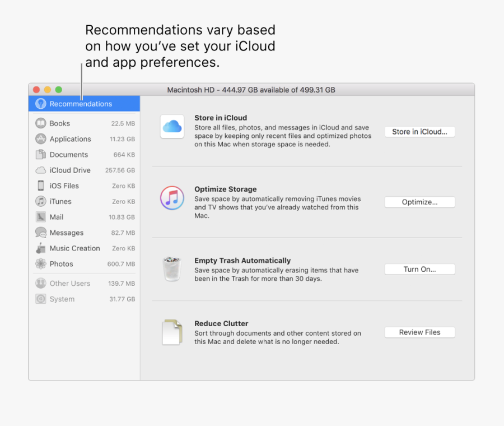
Task: Select the iTunes sidebar icon
Action: (x=41, y=201)
